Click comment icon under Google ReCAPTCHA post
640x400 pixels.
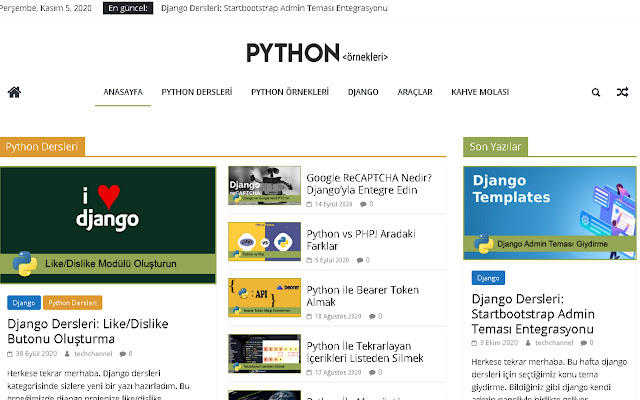coord(363,204)
